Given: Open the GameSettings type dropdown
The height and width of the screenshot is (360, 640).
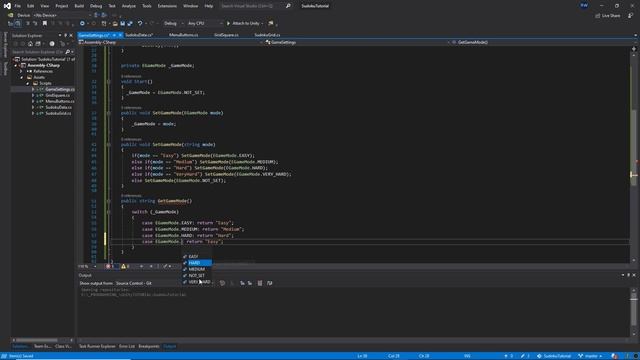Looking at the screenshot, I should click(358, 42).
